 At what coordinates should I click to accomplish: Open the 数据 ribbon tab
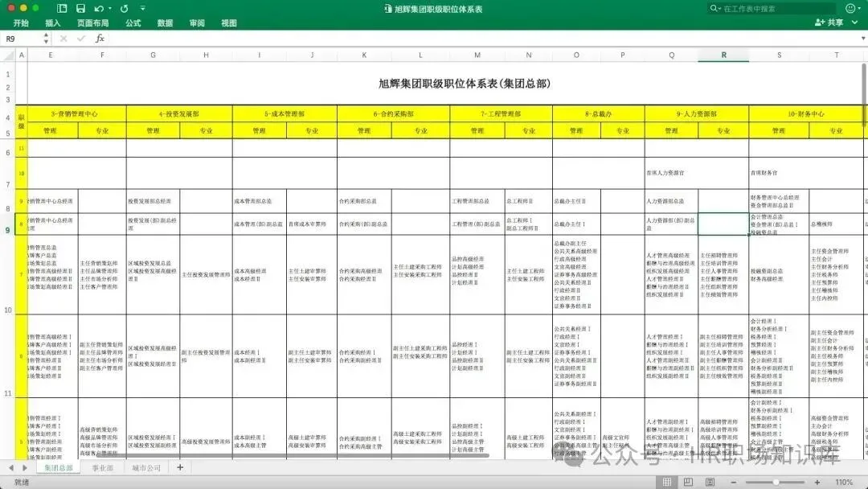(x=165, y=23)
